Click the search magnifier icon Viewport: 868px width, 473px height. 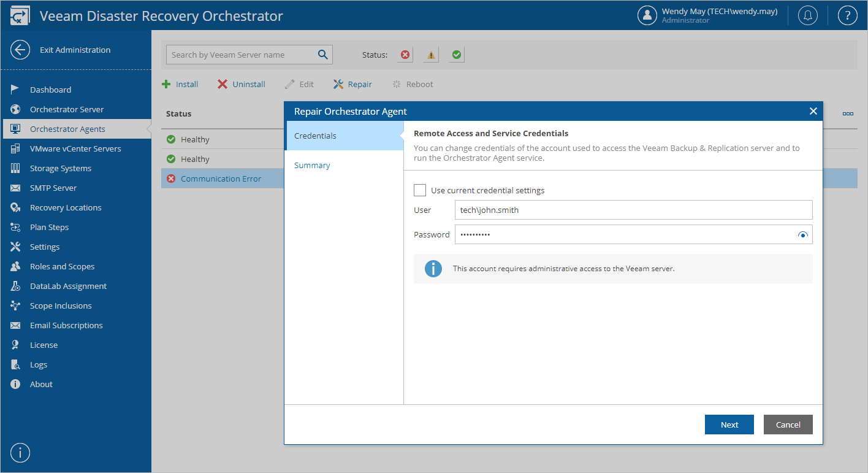coord(323,55)
